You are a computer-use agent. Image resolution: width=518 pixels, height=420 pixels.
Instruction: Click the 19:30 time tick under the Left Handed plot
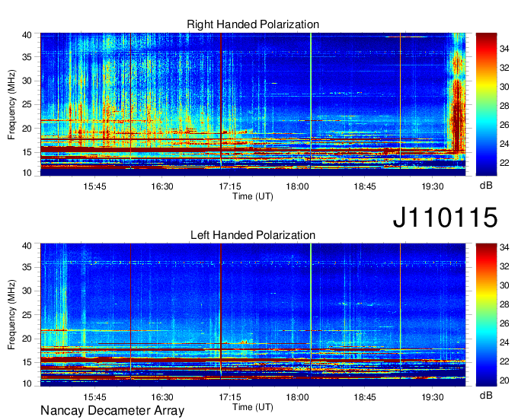tap(433, 397)
